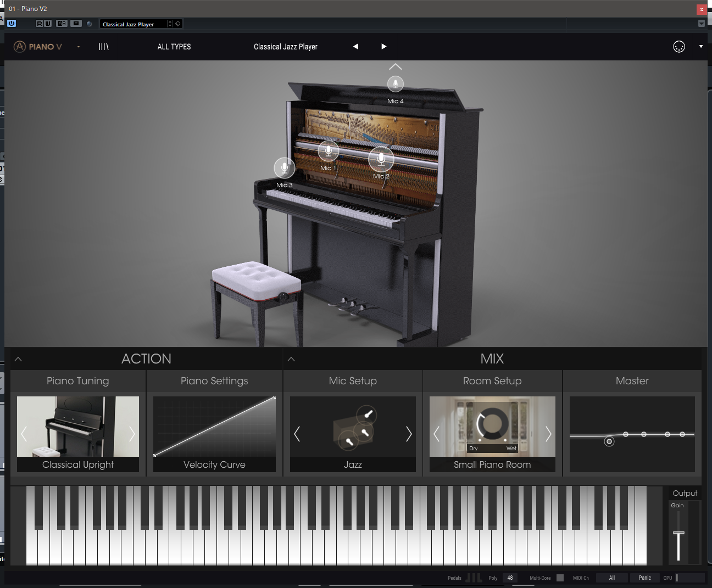Select the Room Setup tab
This screenshot has height=588, width=712.
click(x=492, y=381)
